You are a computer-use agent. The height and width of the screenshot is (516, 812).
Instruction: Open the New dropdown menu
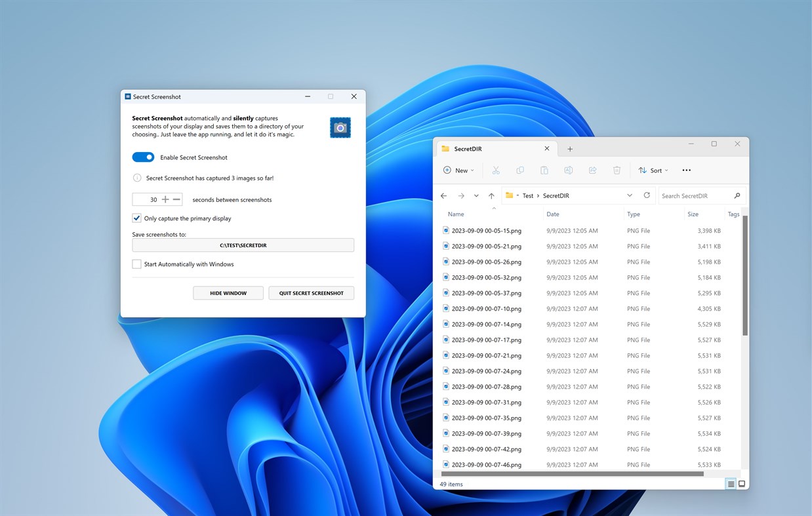click(x=459, y=170)
